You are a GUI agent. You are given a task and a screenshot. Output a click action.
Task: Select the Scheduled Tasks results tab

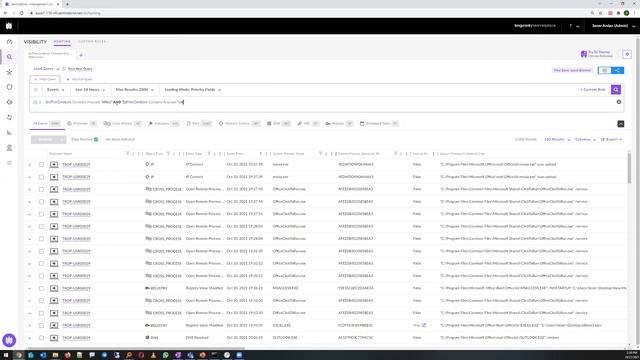coord(379,124)
